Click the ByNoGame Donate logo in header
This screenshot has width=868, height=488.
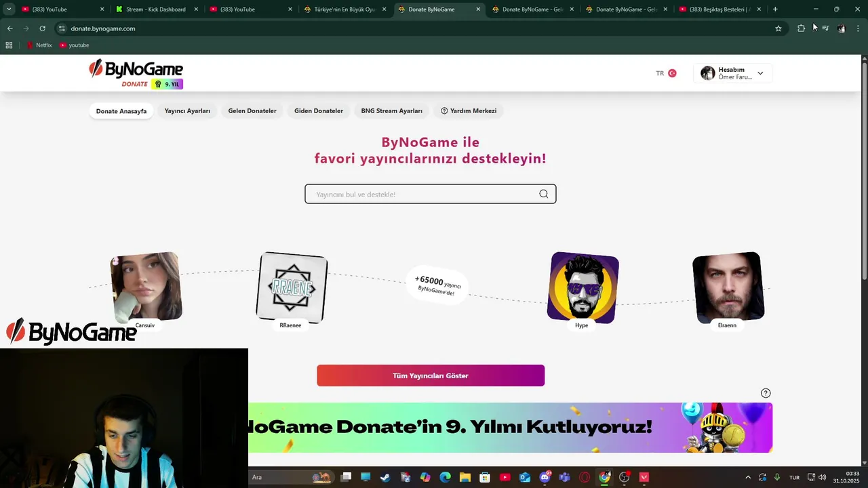[136, 74]
